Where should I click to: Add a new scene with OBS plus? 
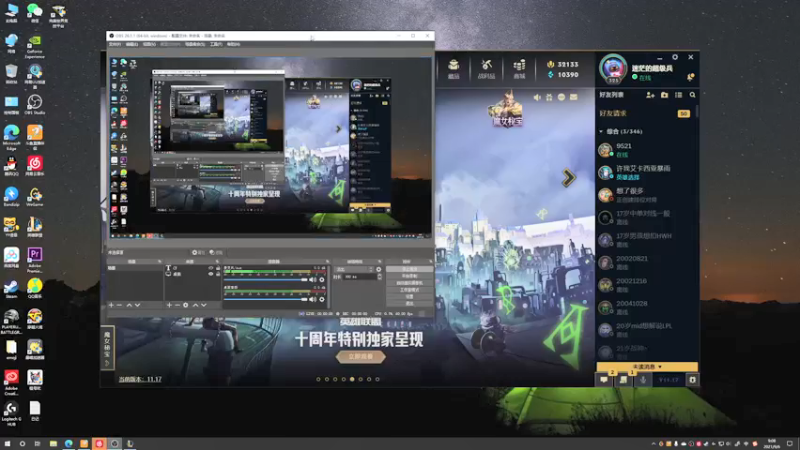pos(111,305)
